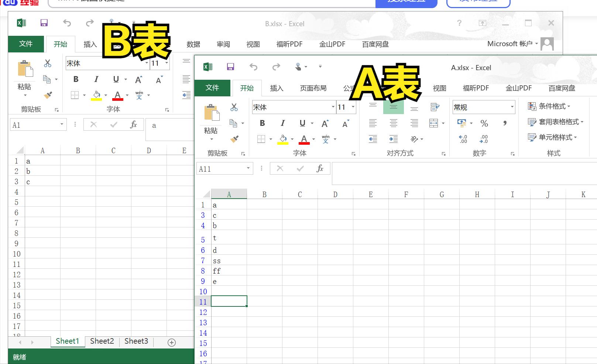Open the fill color dropdown arrow in A表
Screen dimensions: 597x364
coord(292,139)
